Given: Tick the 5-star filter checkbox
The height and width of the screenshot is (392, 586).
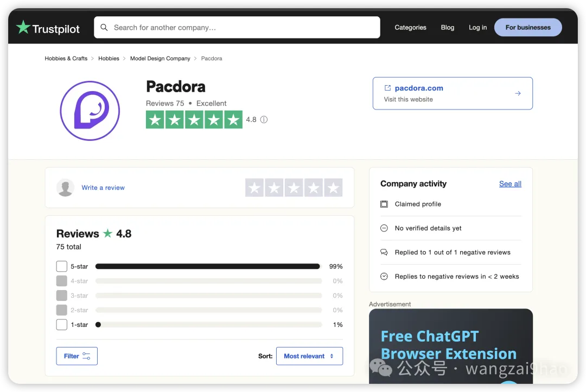Looking at the screenshot, I should click(x=62, y=266).
